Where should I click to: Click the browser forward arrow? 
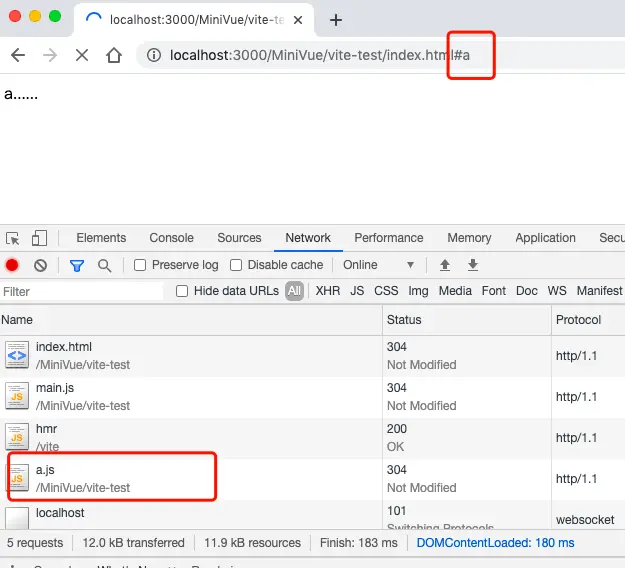tap(50, 55)
